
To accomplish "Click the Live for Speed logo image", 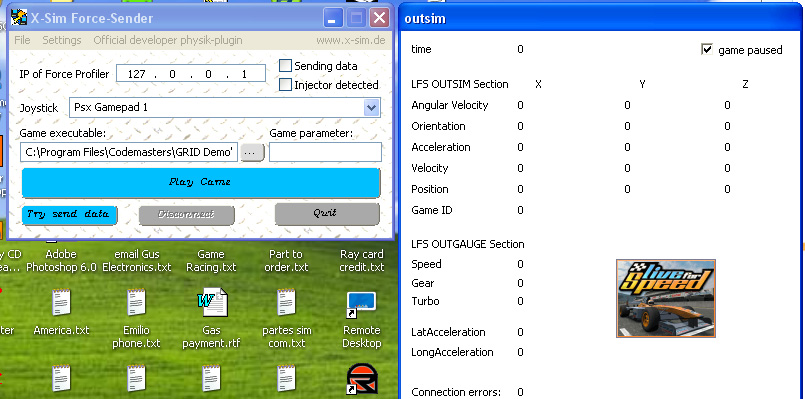I will [x=665, y=298].
